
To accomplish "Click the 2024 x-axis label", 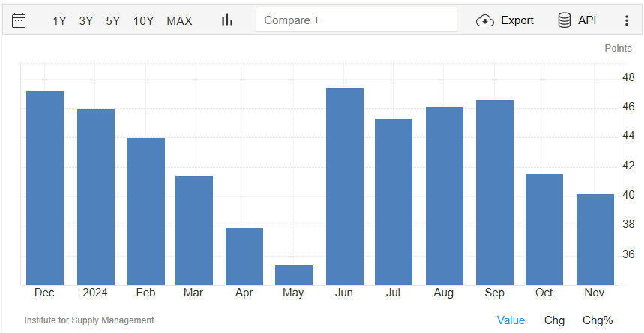I will pyautogui.click(x=95, y=292).
